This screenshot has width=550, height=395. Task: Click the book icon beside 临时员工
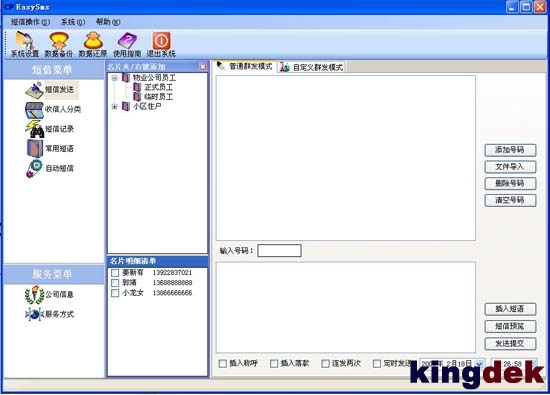137,96
